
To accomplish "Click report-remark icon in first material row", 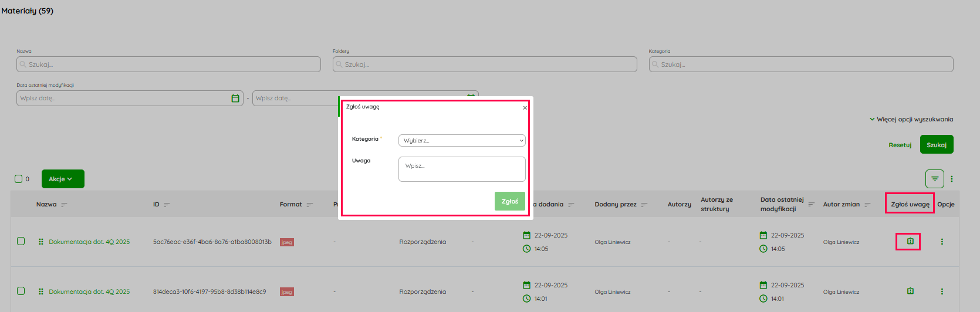I will coord(910,241).
